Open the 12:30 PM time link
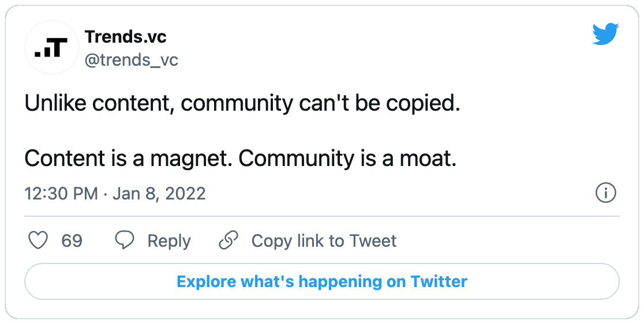Screen dimensions: 644x324 point(61,194)
